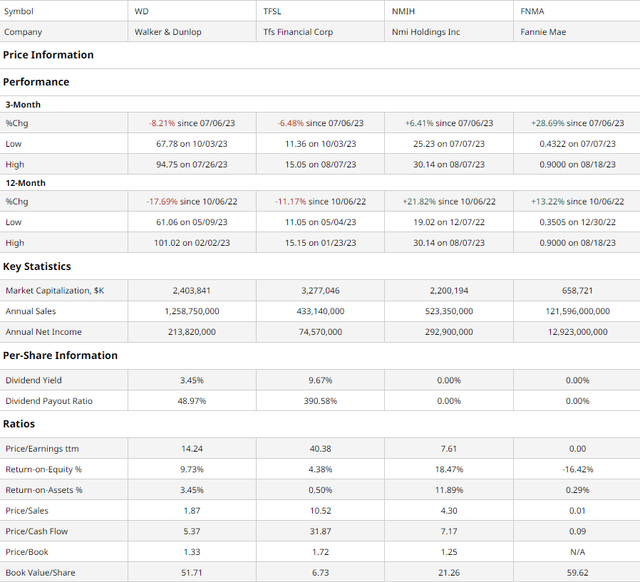The width and height of the screenshot is (640, 582).
Task: Select NMIH net income 292,900,000
Action: coord(449,332)
